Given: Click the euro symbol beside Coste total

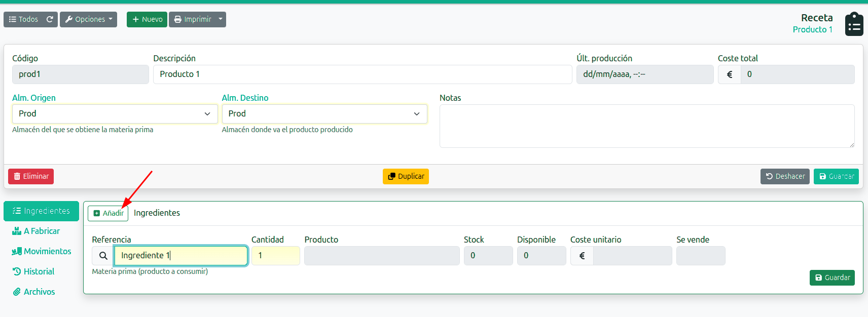Looking at the screenshot, I should (729, 74).
